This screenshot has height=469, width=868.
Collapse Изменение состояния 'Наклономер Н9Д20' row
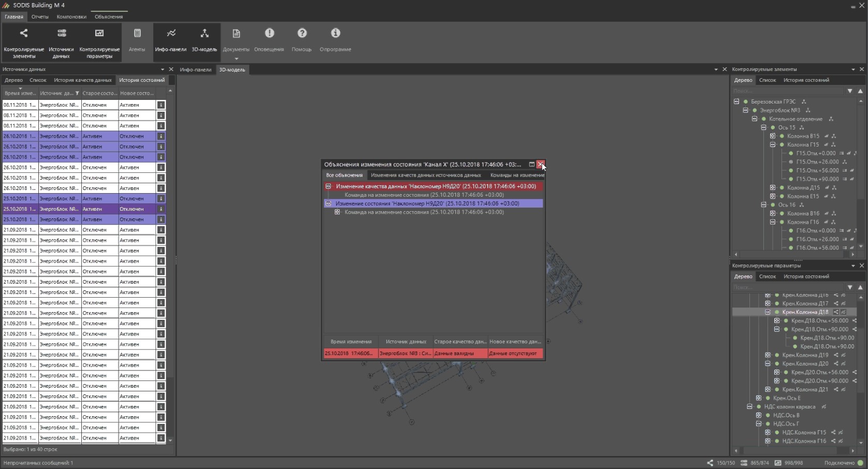coord(328,203)
